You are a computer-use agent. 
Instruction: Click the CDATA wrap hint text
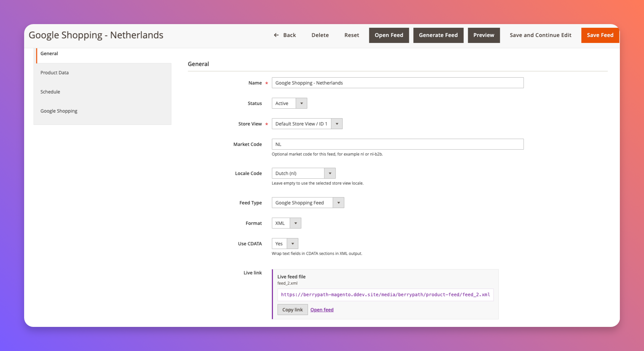click(317, 254)
